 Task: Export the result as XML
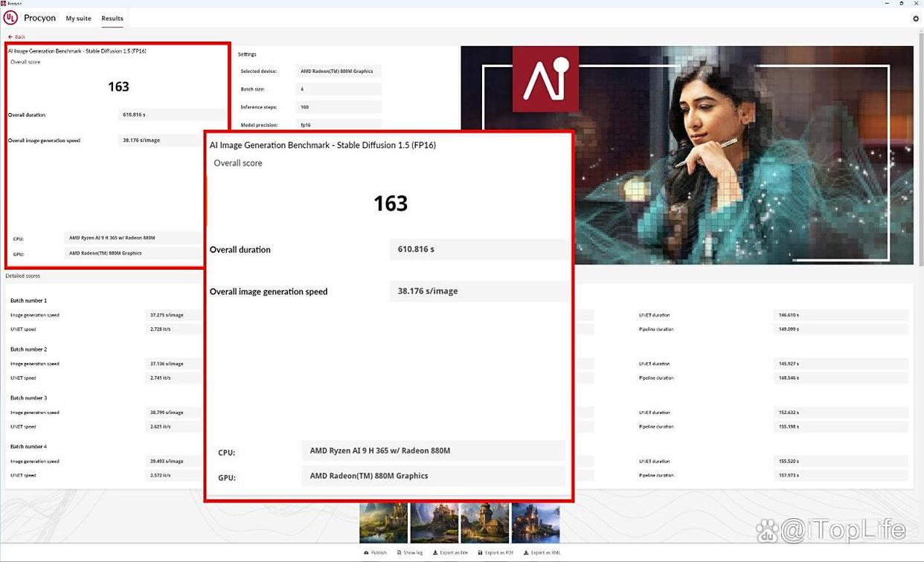[x=542, y=552]
